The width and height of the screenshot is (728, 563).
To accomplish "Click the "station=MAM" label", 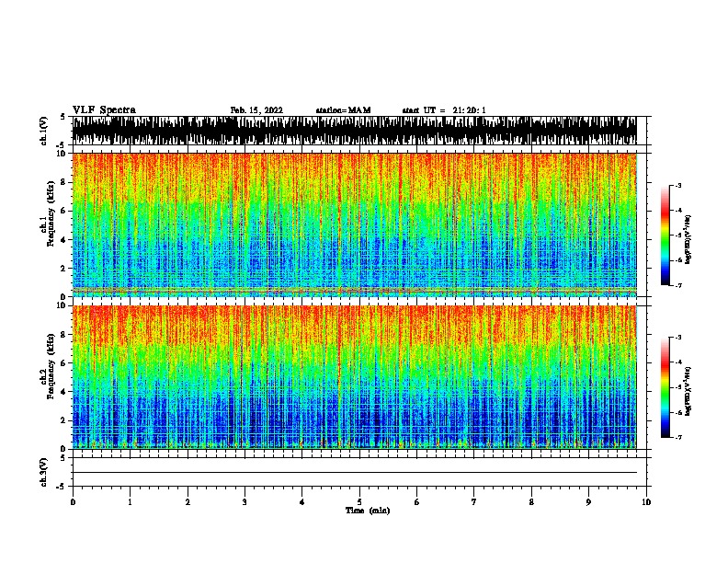I will tap(343, 110).
